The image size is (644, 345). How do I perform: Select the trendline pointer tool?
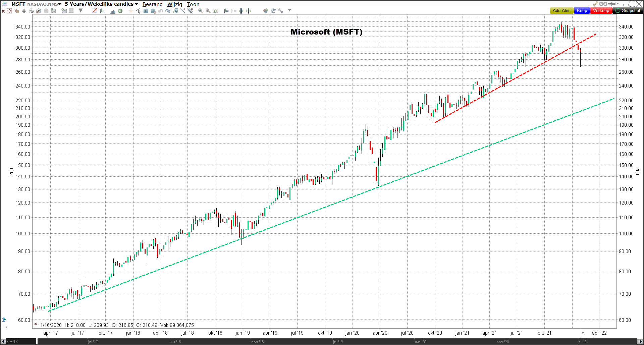(138, 11)
